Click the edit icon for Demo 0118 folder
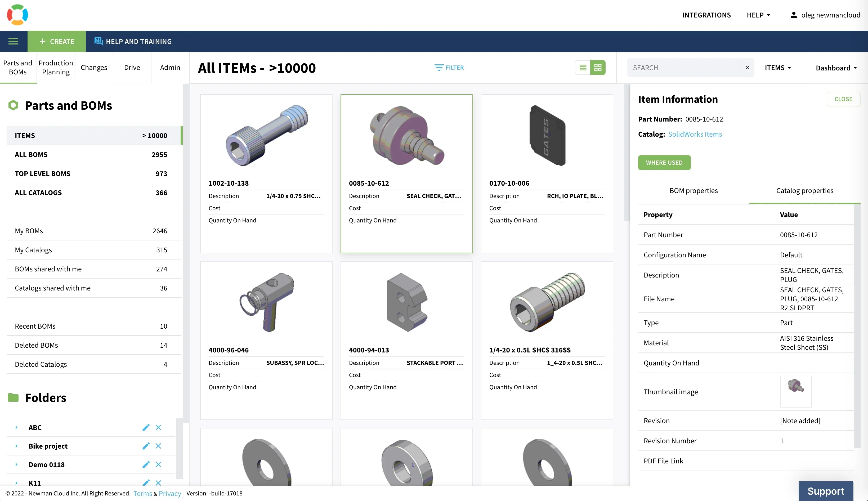The image size is (868, 501). [146, 464]
